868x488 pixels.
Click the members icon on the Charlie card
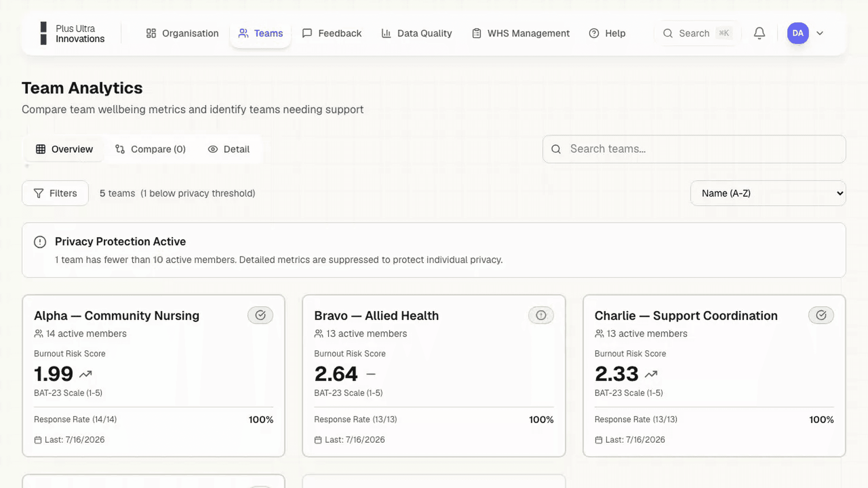(599, 333)
